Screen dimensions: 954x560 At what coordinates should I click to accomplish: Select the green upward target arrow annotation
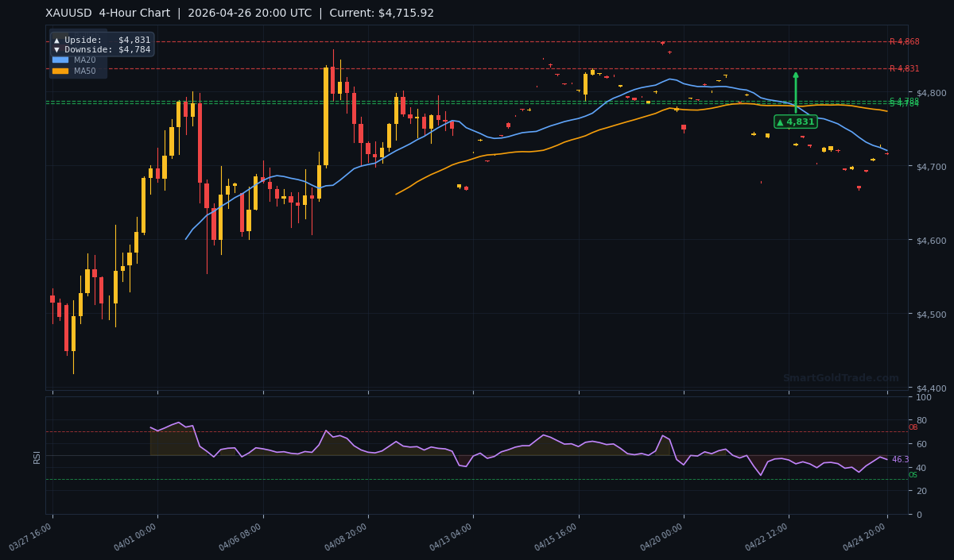tap(794, 91)
